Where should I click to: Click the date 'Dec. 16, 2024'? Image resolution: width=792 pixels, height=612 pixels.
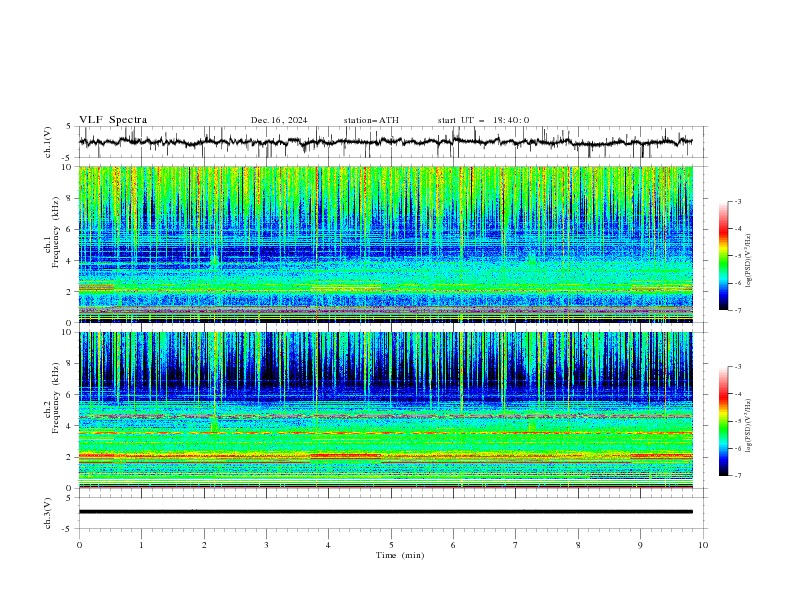click(x=279, y=120)
